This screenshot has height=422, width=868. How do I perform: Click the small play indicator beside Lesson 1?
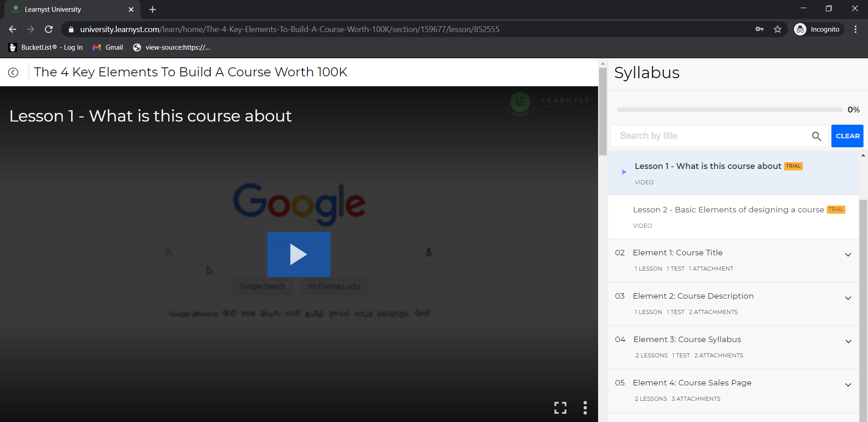click(624, 172)
